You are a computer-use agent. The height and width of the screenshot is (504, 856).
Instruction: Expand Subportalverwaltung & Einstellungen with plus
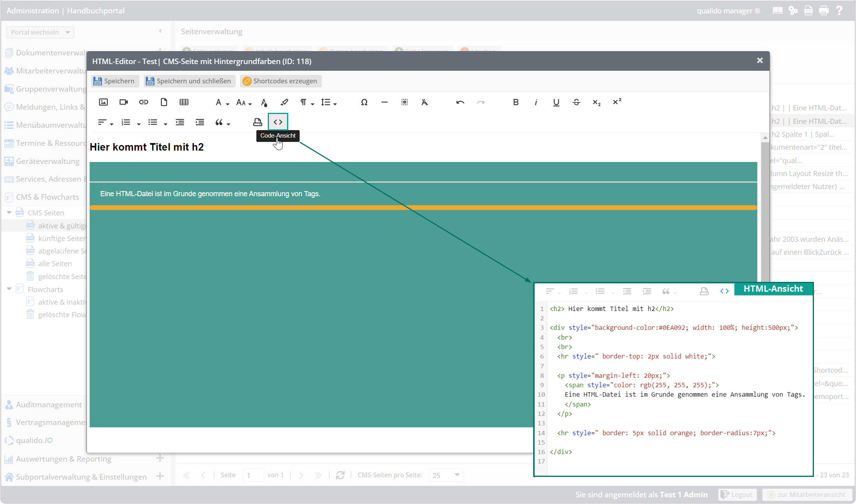tap(160, 476)
